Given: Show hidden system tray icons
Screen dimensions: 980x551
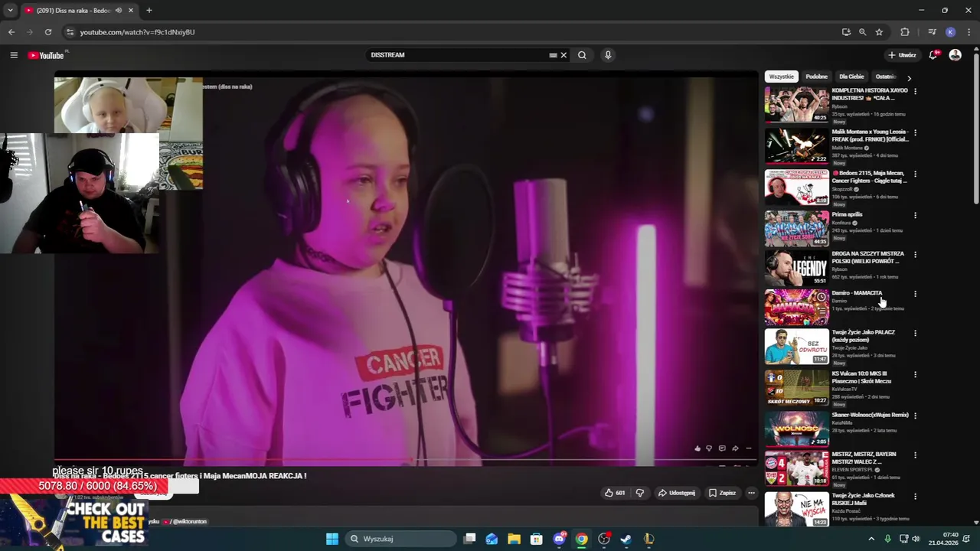Looking at the screenshot, I should (871, 539).
